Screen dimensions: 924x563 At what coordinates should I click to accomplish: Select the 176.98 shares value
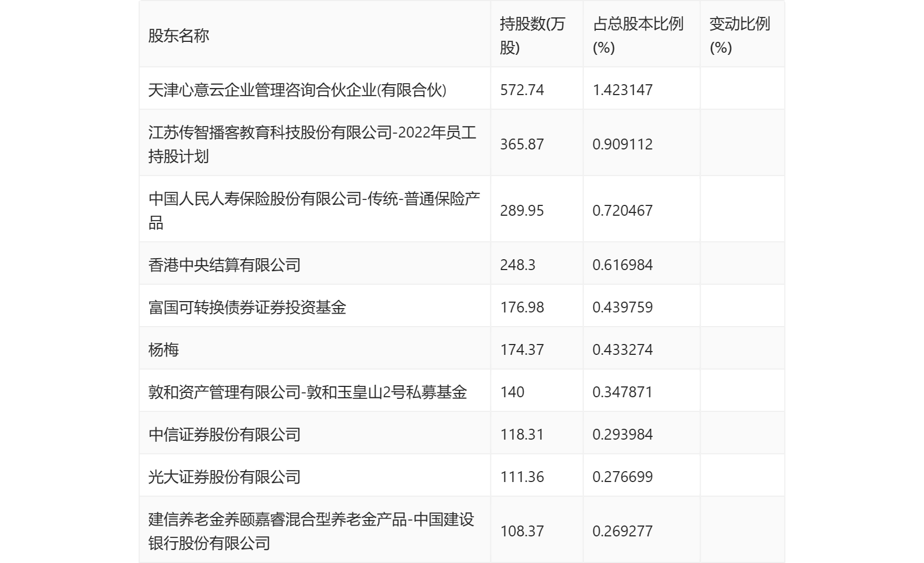pos(522,307)
